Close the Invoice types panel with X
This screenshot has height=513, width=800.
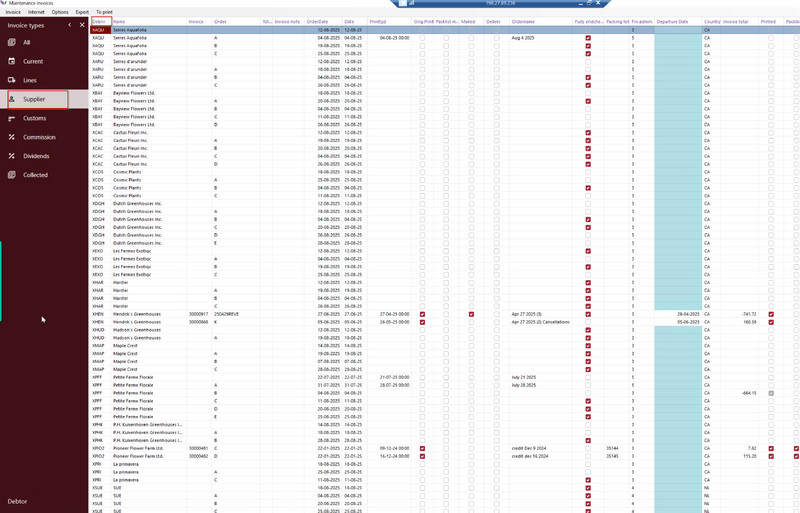point(82,24)
